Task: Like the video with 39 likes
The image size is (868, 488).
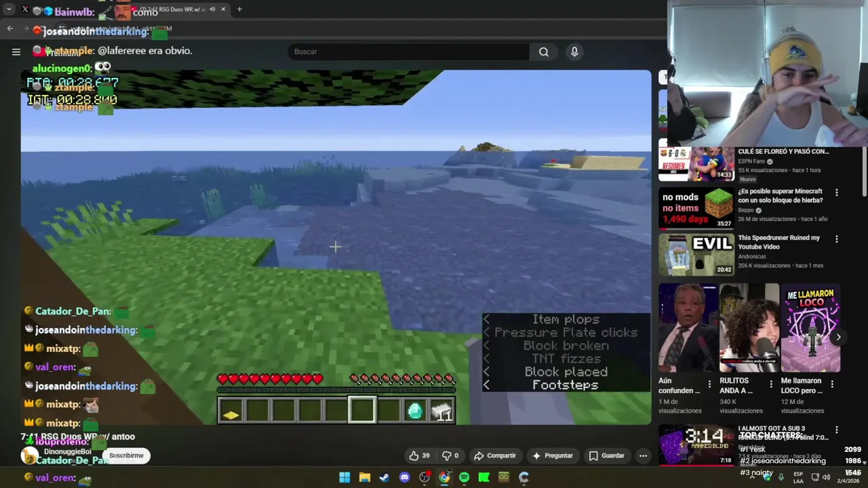Action: pyautogui.click(x=419, y=455)
